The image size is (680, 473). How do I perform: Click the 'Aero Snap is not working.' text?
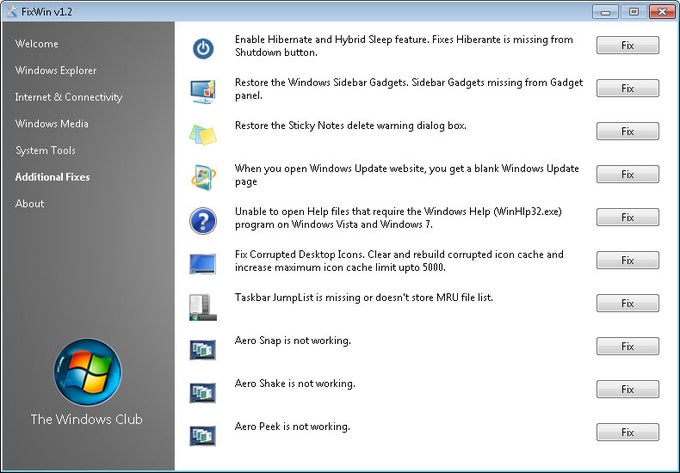coord(293,341)
